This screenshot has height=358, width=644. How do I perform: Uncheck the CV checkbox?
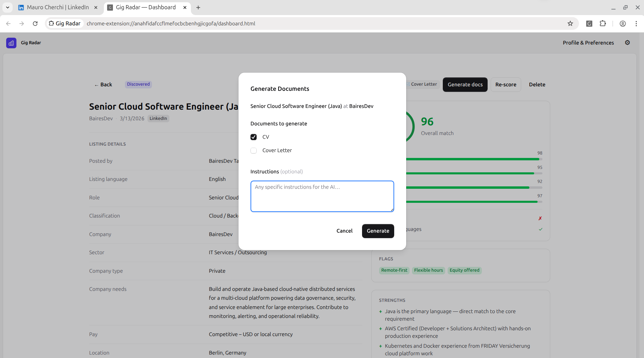[x=254, y=137]
